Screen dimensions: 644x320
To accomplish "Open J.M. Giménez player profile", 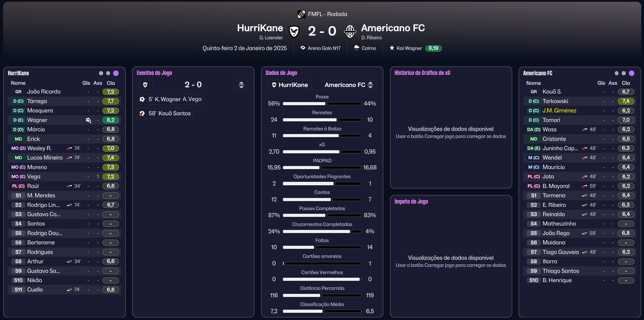I will click(x=559, y=111).
